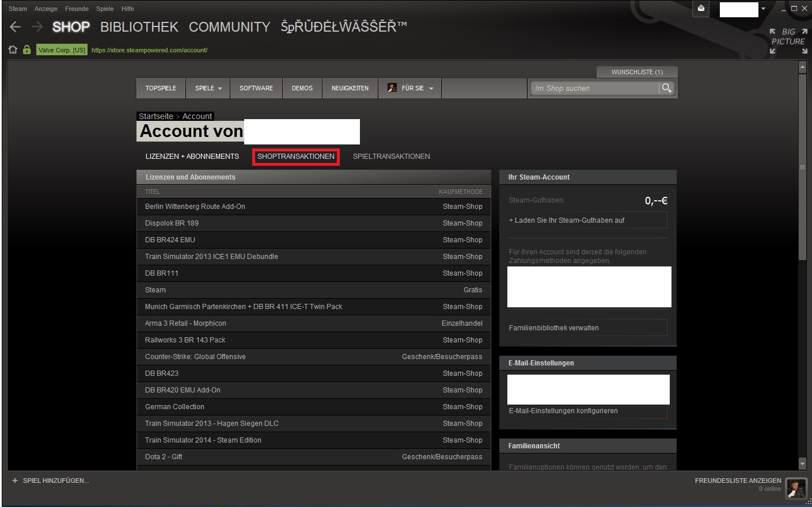Enter Big Picture mode
Screen dimensions: 812x507
pos(788,41)
